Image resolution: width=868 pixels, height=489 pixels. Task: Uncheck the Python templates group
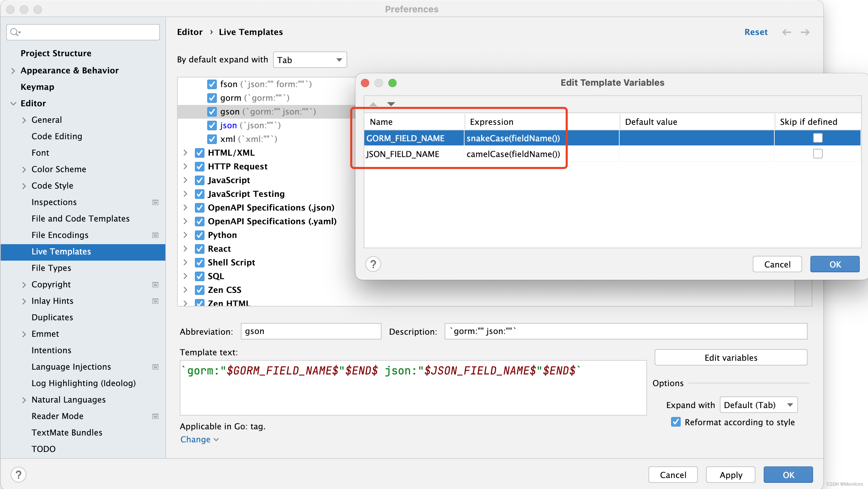coord(200,235)
